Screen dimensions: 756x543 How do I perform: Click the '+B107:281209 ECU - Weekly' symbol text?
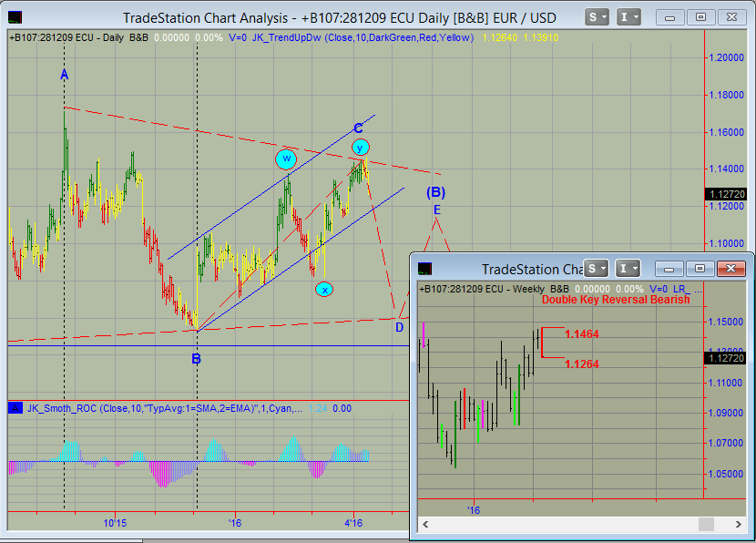482,289
